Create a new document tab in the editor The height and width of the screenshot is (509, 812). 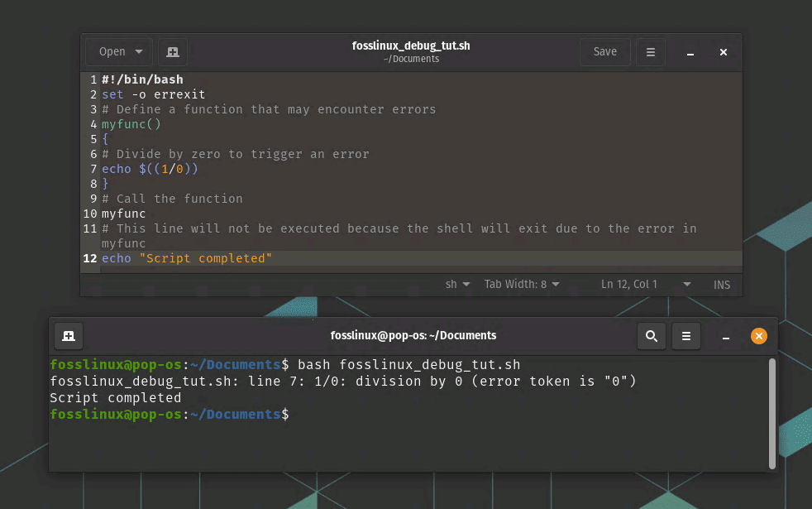point(172,51)
